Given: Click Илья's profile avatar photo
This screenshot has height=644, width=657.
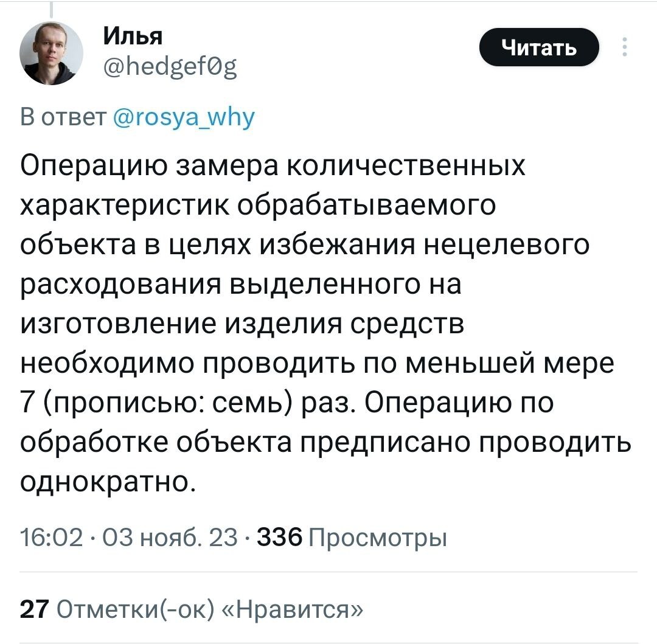Looking at the screenshot, I should [50, 55].
